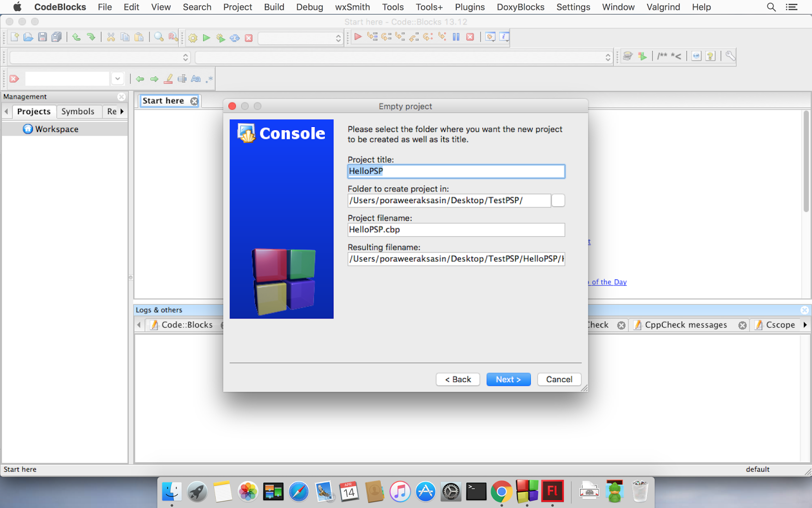Click the Back button in the wizard
Image resolution: width=812 pixels, height=508 pixels.
(x=458, y=379)
